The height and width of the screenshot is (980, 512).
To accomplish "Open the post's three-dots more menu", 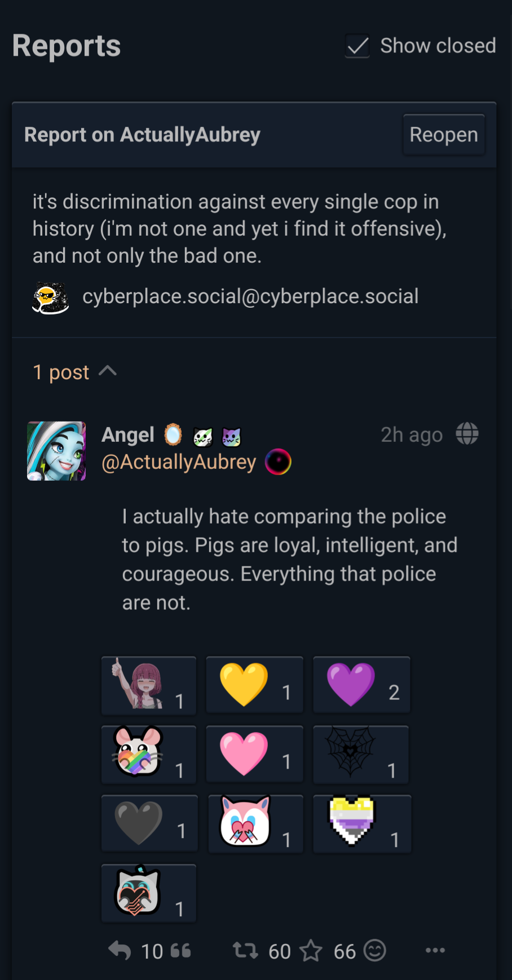I will pos(435,951).
